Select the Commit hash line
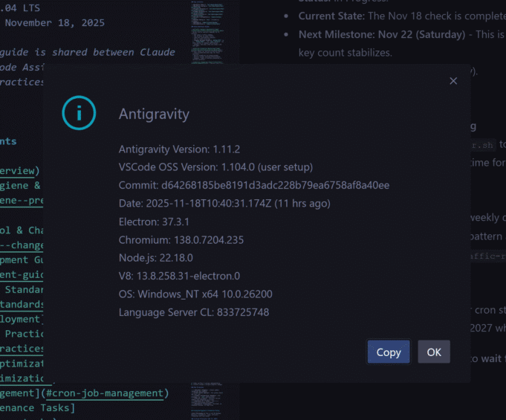The image size is (506, 420). 254,185
